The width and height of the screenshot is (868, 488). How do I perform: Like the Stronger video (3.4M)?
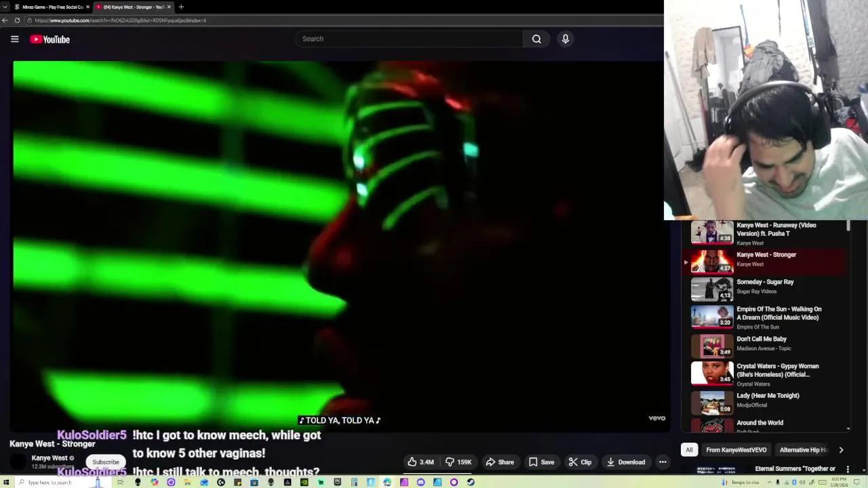coord(420,462)
